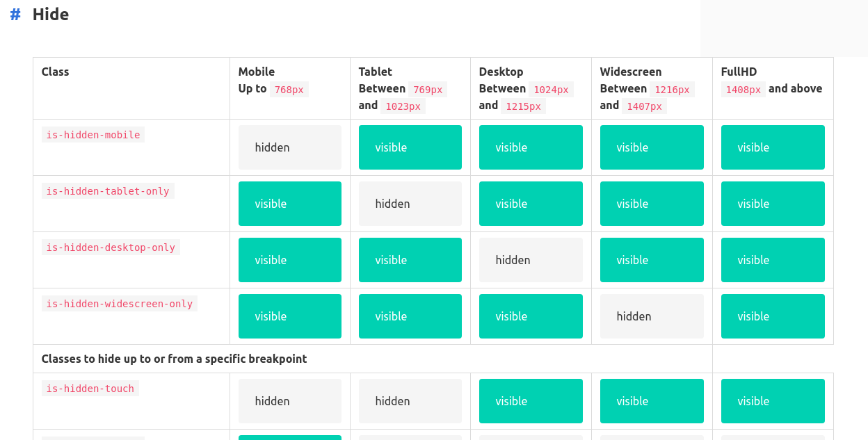Click hidden box in is-hidden-widescreen-only row
Screen dimensions: 868x440
tap(651, 316)
